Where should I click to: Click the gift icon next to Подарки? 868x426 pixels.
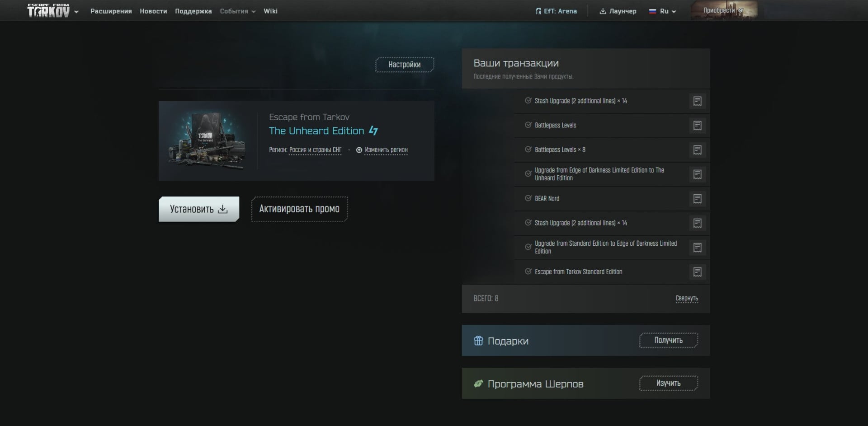[x=478, y=341]
